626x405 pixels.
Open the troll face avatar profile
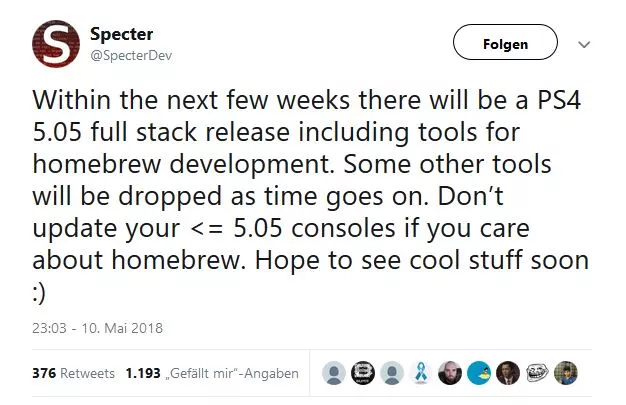tap(537, 373)
